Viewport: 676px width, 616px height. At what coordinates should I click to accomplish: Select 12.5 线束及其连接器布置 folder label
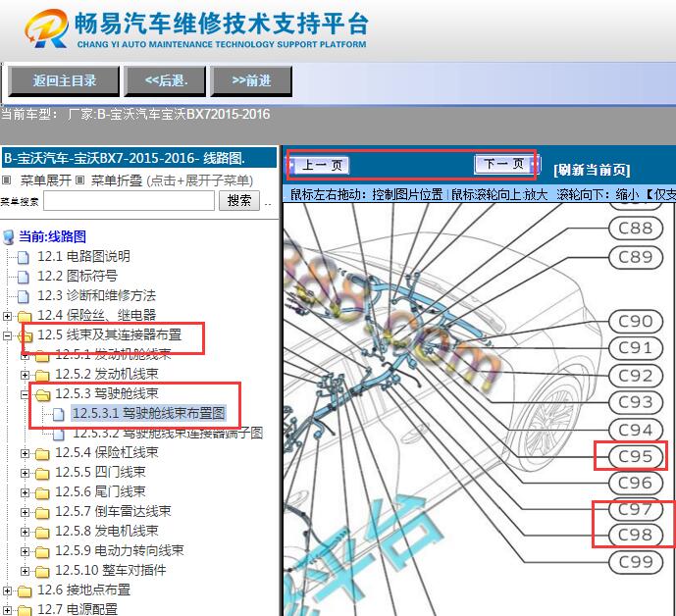click(110, 334)
